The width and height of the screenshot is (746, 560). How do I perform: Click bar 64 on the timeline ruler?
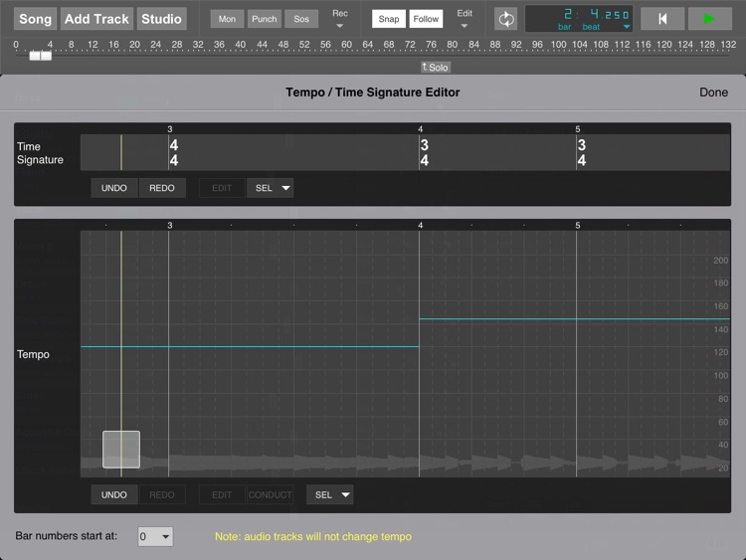(368, 45)
